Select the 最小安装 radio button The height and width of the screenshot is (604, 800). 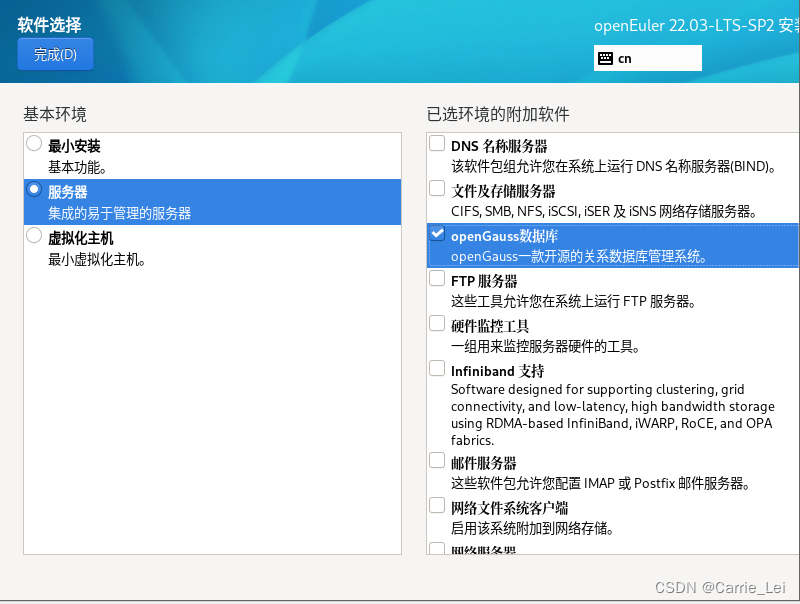(34, 143)
